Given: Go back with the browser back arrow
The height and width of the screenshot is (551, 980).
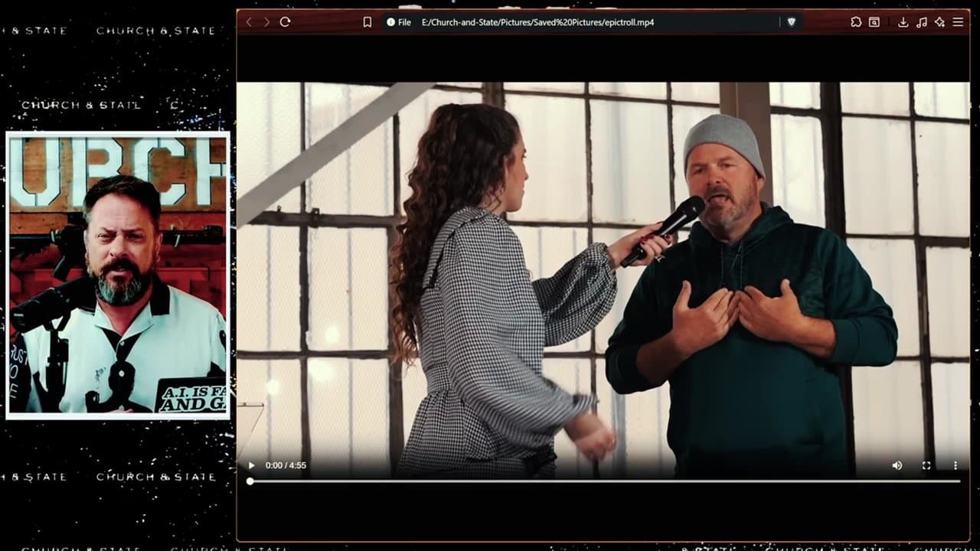Looking at the screenshot, I should pos(249,22).
